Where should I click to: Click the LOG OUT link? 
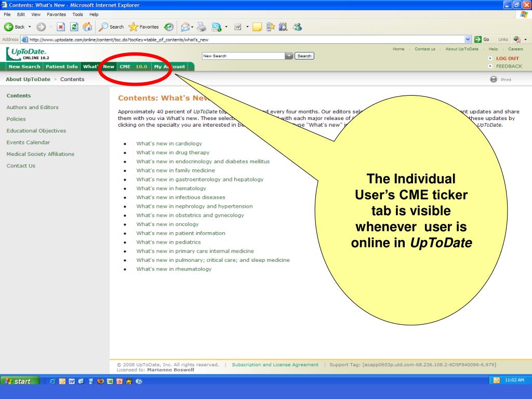[x=507, y=58]
